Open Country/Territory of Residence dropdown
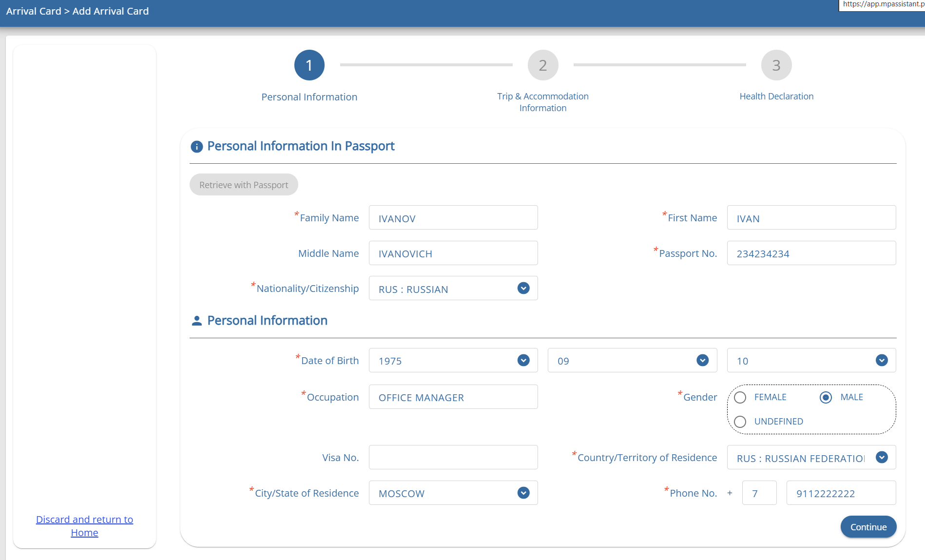The height and width of the screenshot is (560, 925). click(881, 458)
